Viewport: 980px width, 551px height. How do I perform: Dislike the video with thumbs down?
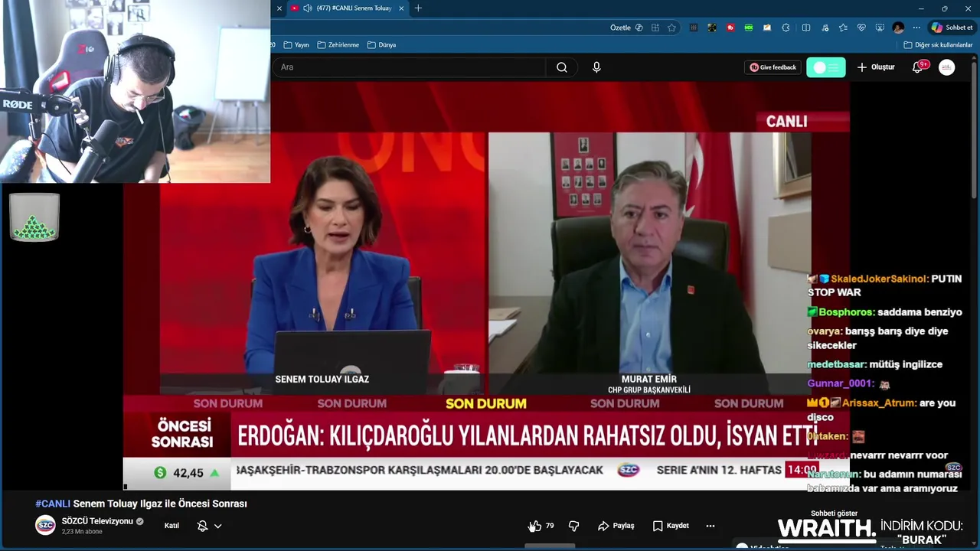pyautogui.click(x=573, y=526)
